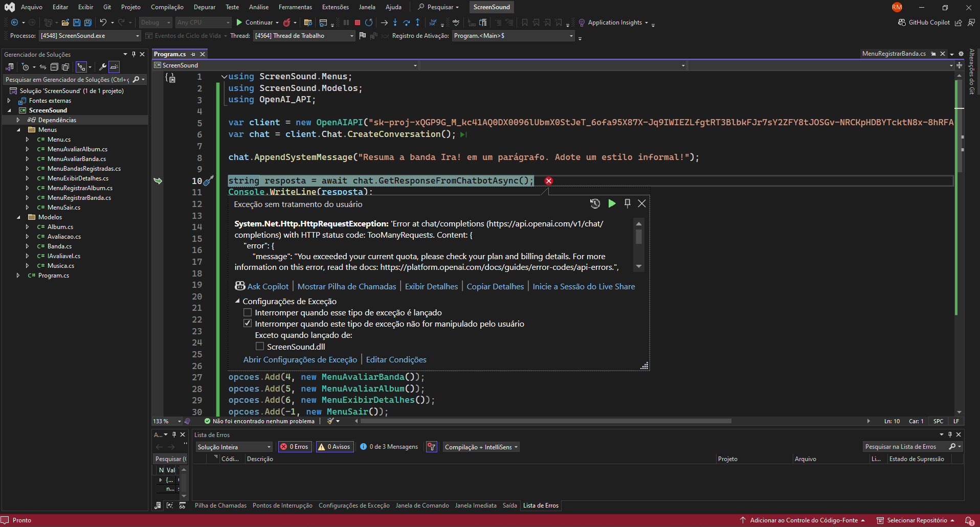Stop debugging with the red square icon
This screenshot has height=527, width=980.
pyautogui.click(x=358, y=22)
